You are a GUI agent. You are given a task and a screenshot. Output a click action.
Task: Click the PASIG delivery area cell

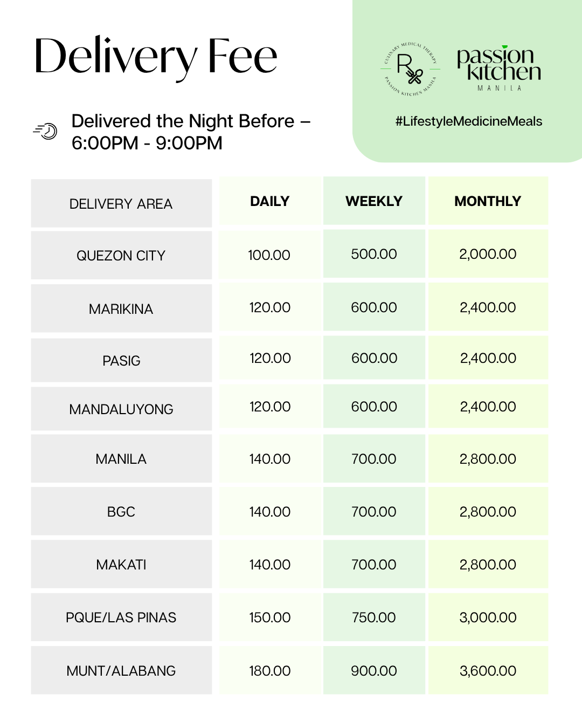click(x=121, y=361)
